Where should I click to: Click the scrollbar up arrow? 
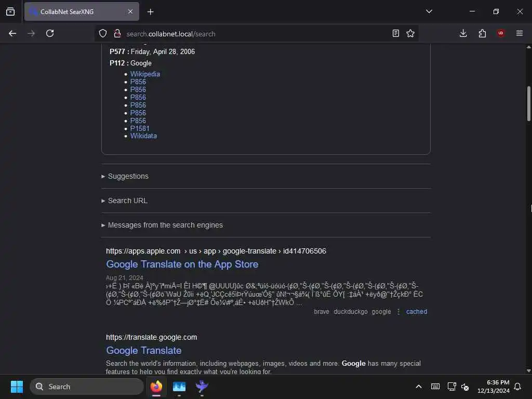click(528, 47)
